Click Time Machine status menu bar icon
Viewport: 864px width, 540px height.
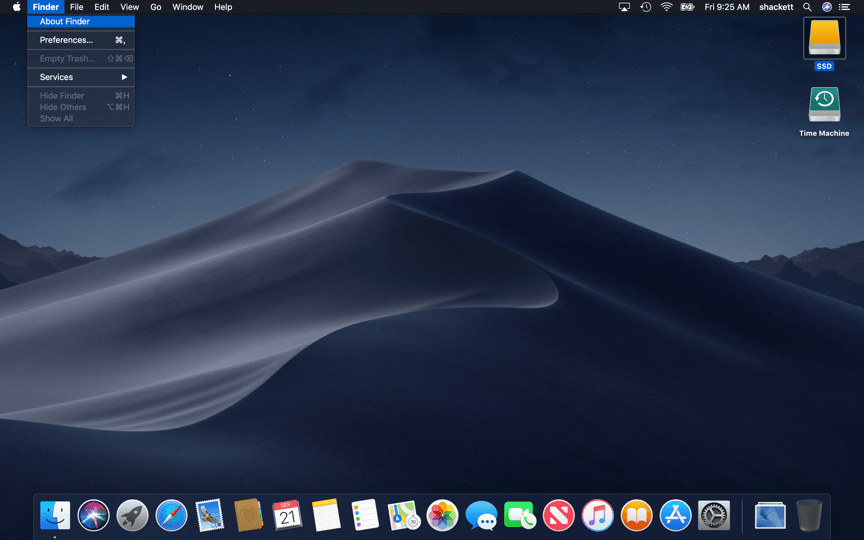(645, 7)
